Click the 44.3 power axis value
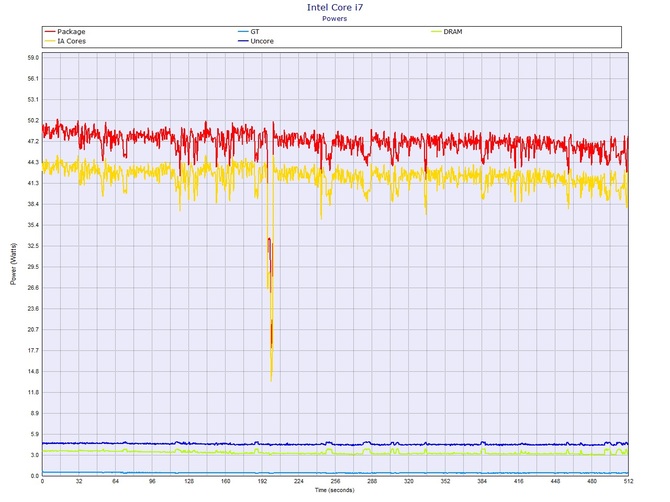 33,162
